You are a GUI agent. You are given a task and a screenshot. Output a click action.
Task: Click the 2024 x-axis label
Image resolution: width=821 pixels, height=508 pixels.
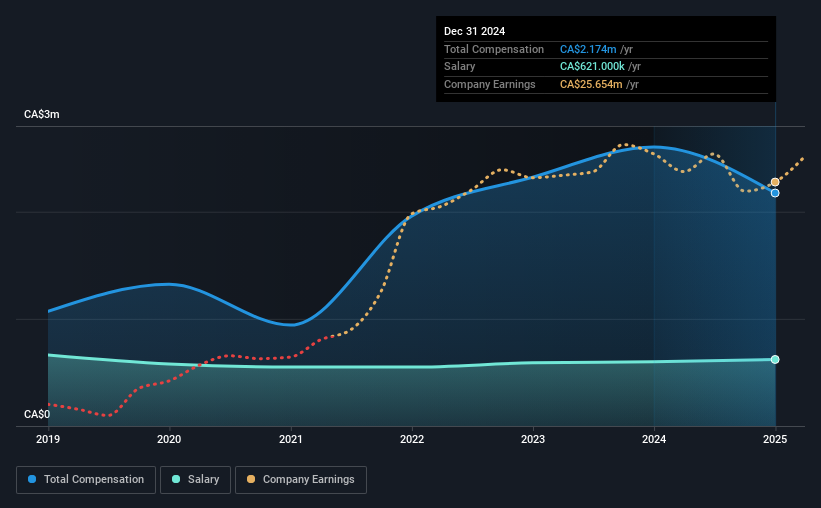point(654,439)
